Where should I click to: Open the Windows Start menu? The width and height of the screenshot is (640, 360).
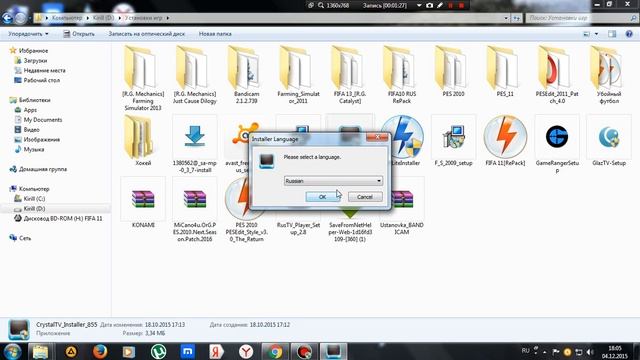12,351
